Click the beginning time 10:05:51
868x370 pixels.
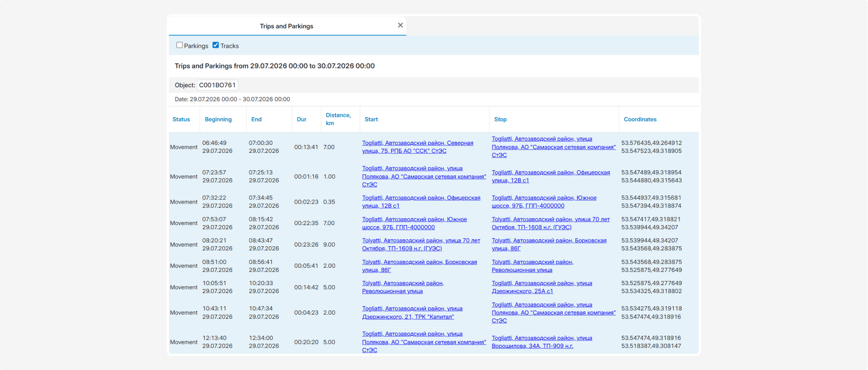(214, 283)
